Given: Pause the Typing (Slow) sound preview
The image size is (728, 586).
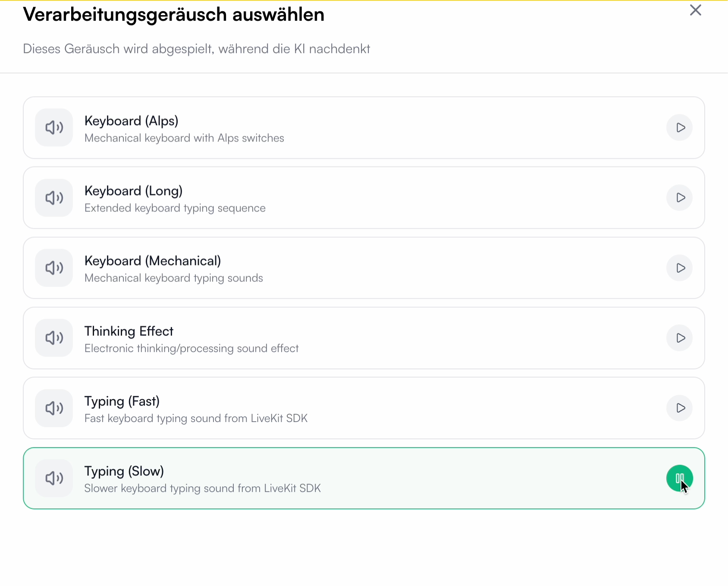Looking at the screenshot, I should 680,478.
